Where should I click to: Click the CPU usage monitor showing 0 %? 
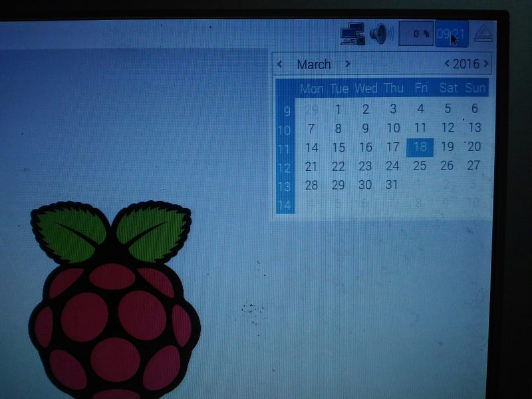[416, 33]
